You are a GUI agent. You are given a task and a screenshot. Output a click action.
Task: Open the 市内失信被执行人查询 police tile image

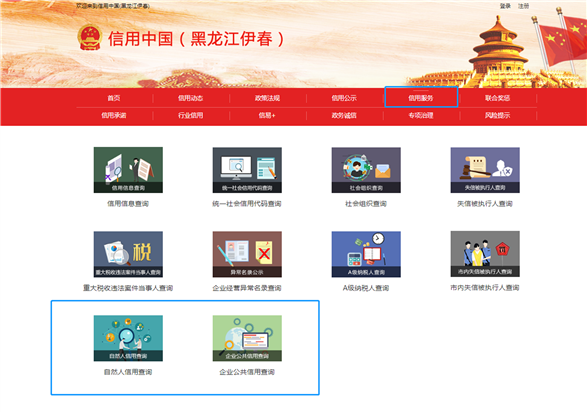coord(485,254)
